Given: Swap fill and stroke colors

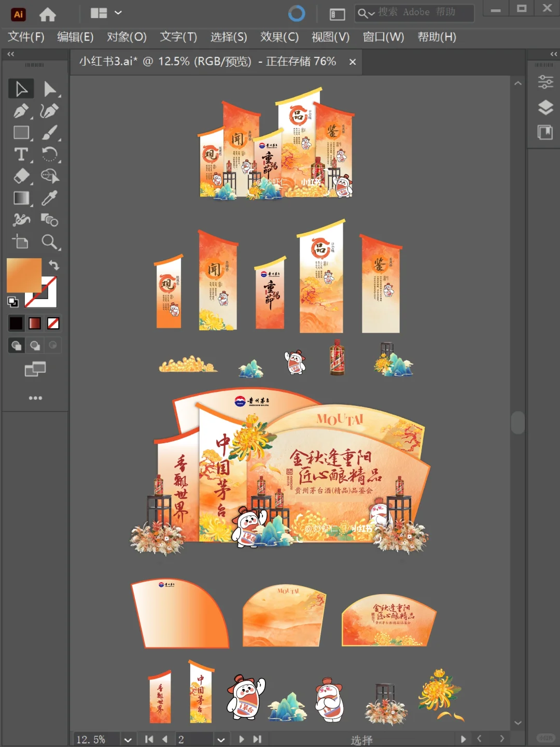Looking at the screenshot, I should pyautogui.click(x=53, y=265).
